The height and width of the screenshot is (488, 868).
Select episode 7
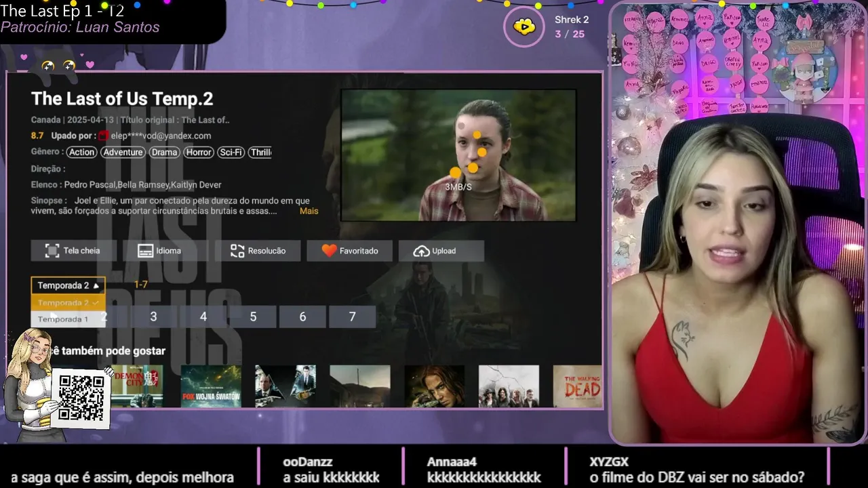tap(352, 317)
